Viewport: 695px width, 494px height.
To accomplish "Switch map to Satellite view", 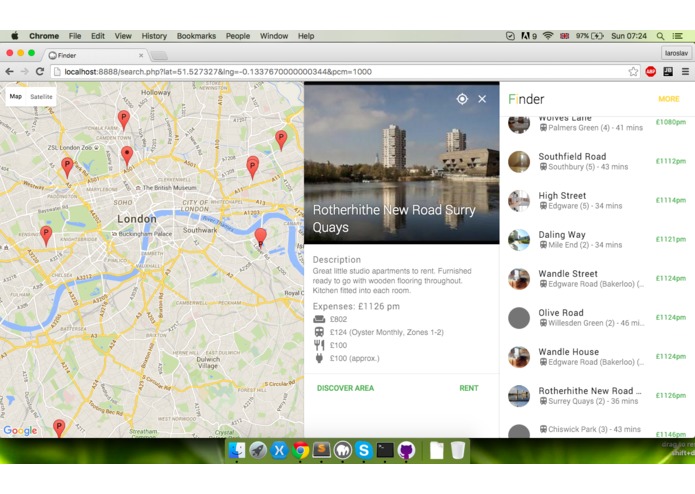I will (x=41, y=97).
